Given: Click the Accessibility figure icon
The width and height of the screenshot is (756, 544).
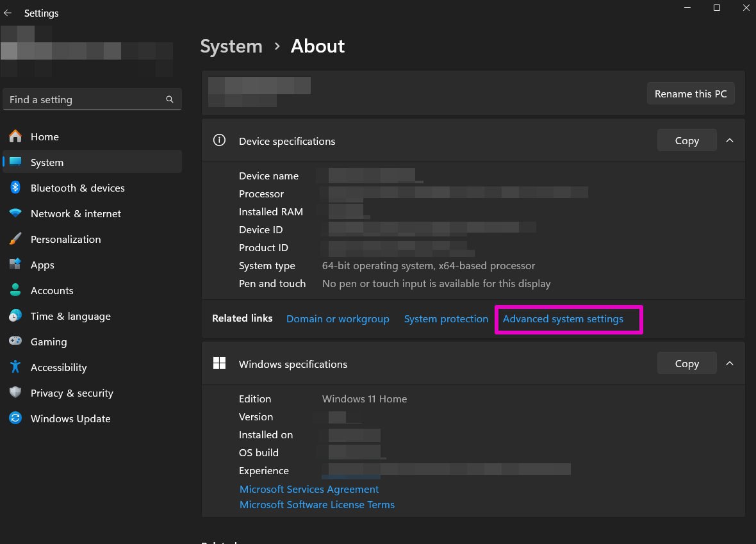Looking at the screenshot, I should (x=15, y=367).
